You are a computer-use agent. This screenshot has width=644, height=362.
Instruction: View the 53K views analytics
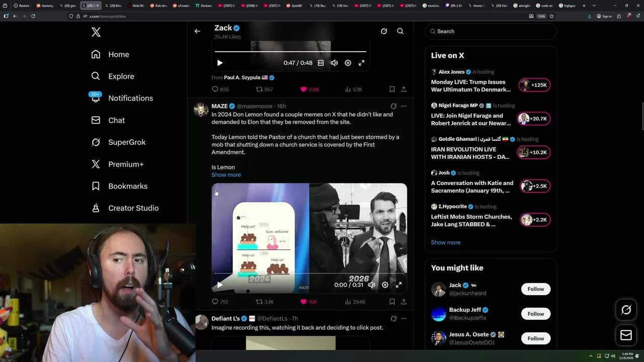[x=353, y=89]
